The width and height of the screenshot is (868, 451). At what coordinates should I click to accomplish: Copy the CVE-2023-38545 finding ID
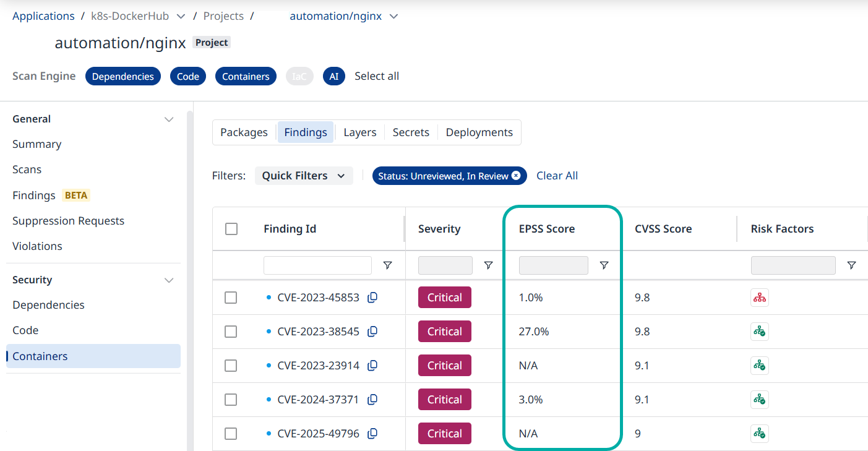pos(372,332)
